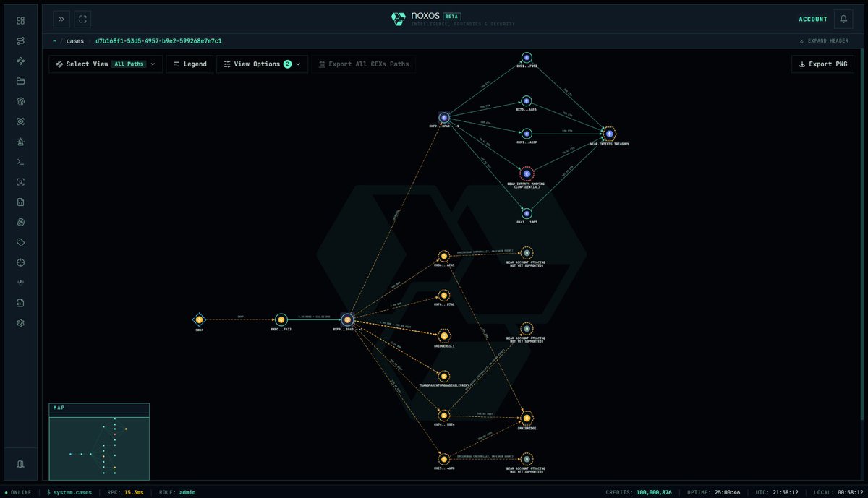Select the NEAR INTENTS TREASURY node

coord(609,134)
